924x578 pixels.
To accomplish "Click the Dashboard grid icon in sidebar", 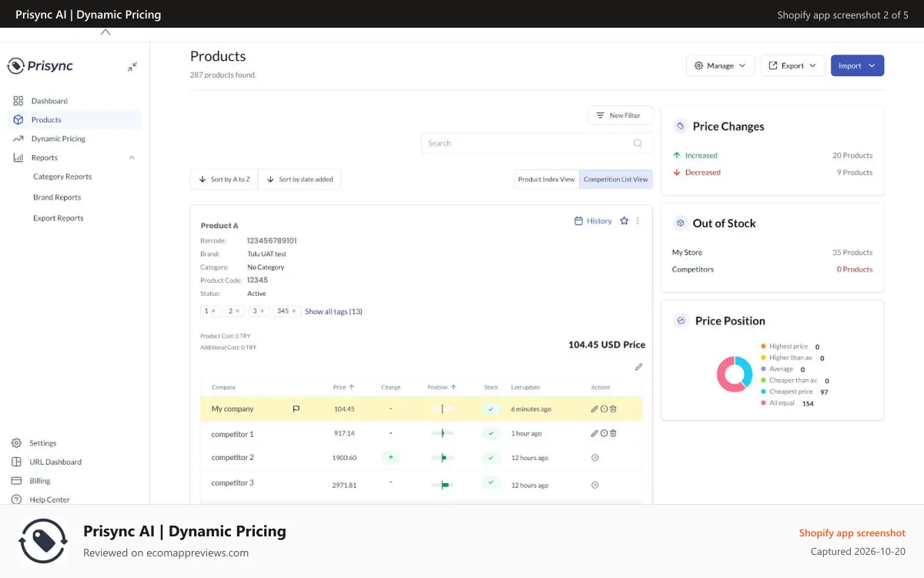I will click(x=18, y=101).
